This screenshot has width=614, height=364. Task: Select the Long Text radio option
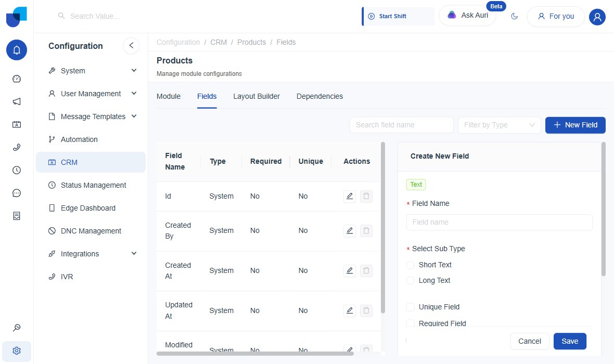[411, 281]
